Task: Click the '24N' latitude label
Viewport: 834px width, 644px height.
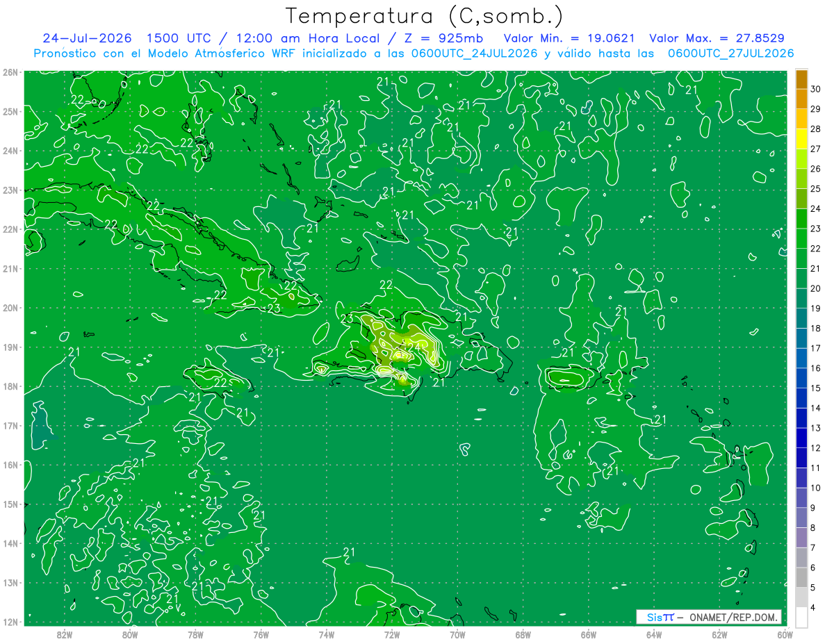Action: pos(10,151)
